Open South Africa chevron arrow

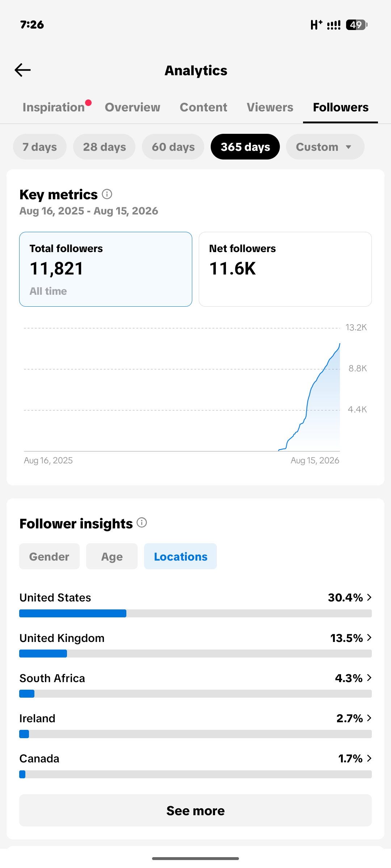pyautogui.click(x=369, y=678)
